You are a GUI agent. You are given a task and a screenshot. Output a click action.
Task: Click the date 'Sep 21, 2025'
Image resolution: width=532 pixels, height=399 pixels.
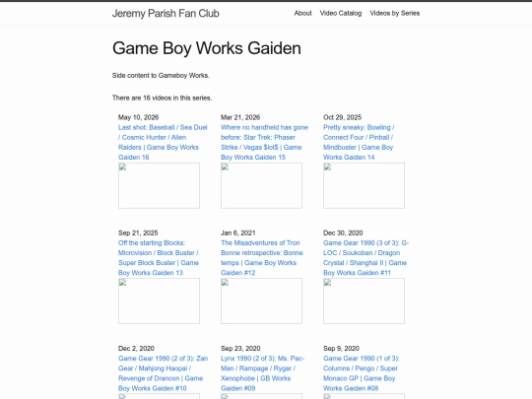click(x=138, y=233)
